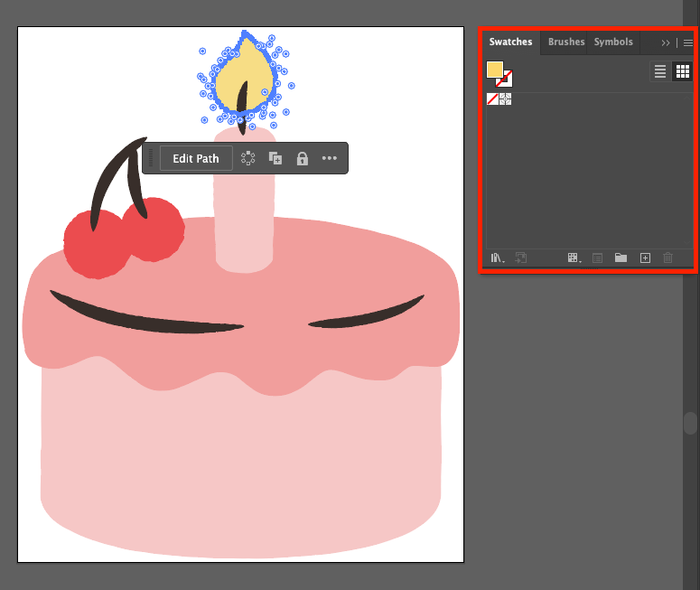The image size is (700, 590).
Task: Click the recolor artwork icon in contextual bar
Action: pyautogui.click(x=247, y=158)
